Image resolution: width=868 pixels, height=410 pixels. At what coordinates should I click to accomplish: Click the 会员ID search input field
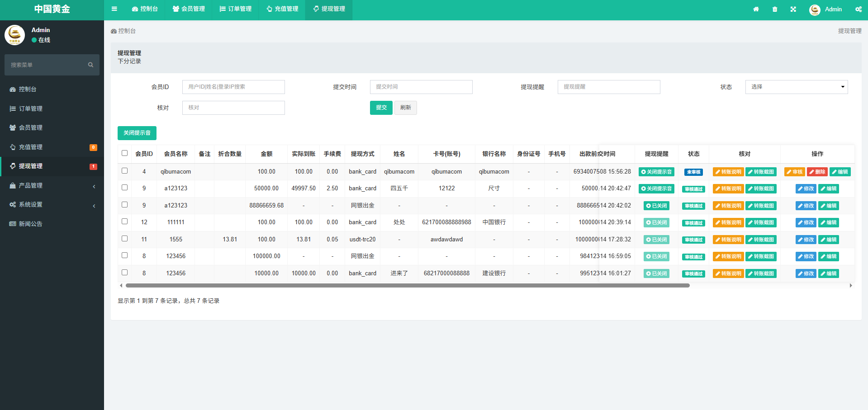233,87
